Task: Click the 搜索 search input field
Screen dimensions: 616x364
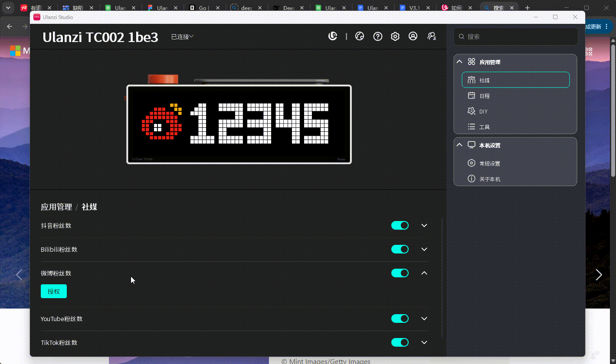Action: coord(516,37)
